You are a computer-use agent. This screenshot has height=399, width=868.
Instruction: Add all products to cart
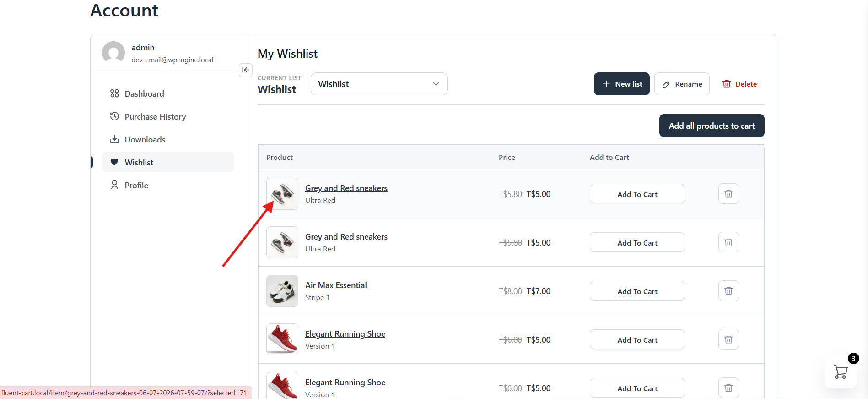712,126
